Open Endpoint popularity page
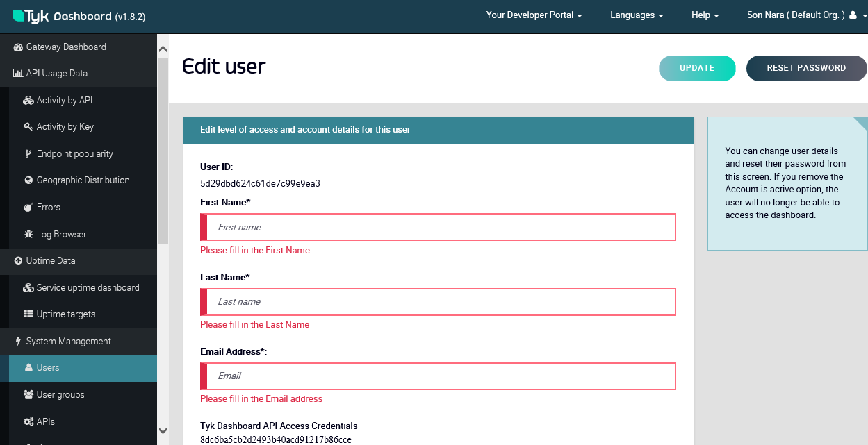Viewport: 868px width, 445px height. click(83, 154)
